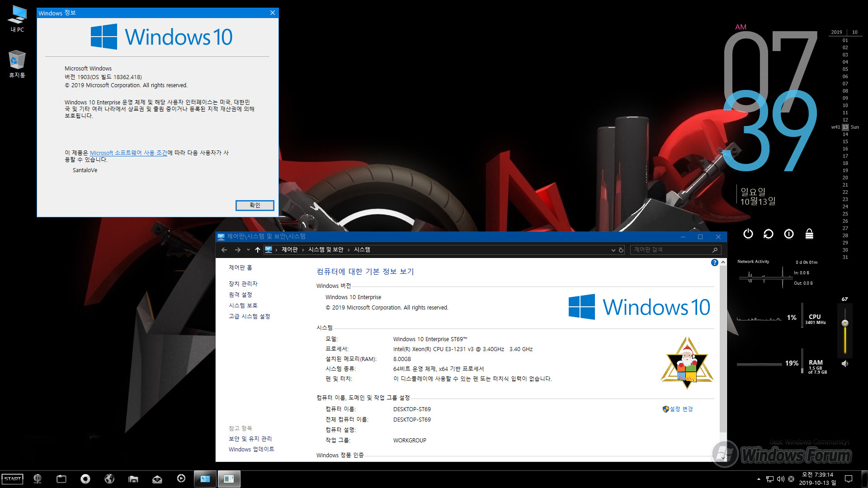The width and height of the screenshot is (868, 488).
Task: Open the media player taskbar icon
Action: [x=181, y=479]
